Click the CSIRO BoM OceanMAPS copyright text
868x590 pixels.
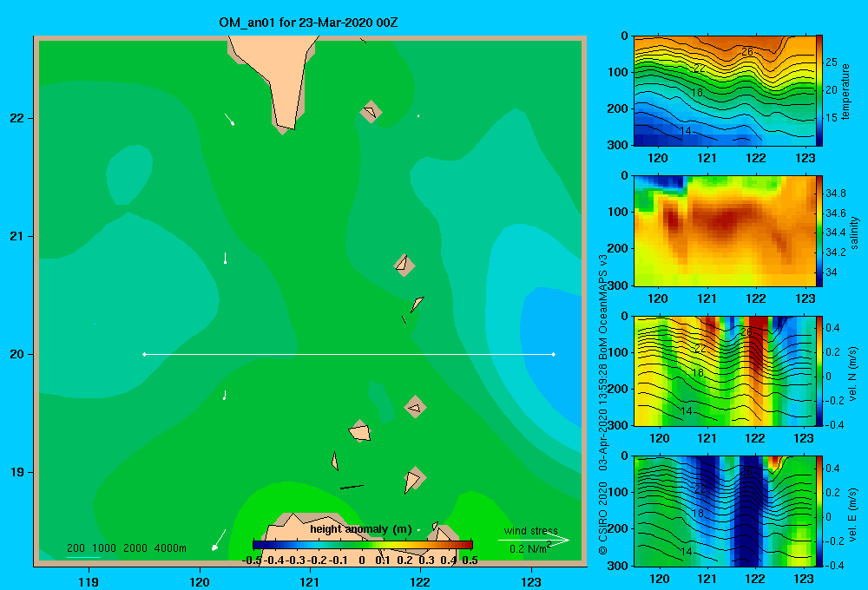tap(603, 404)
